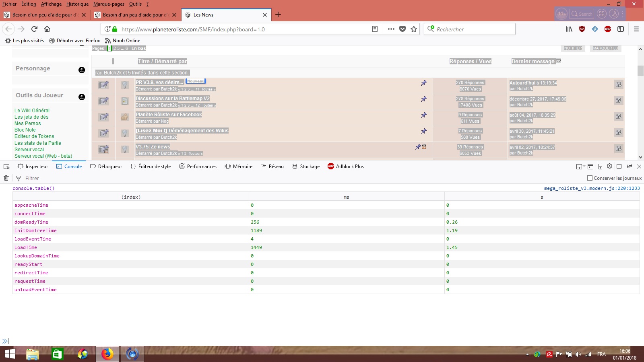
Task: Open Windows Start menu on the taskbar
Action: (10, 354)
